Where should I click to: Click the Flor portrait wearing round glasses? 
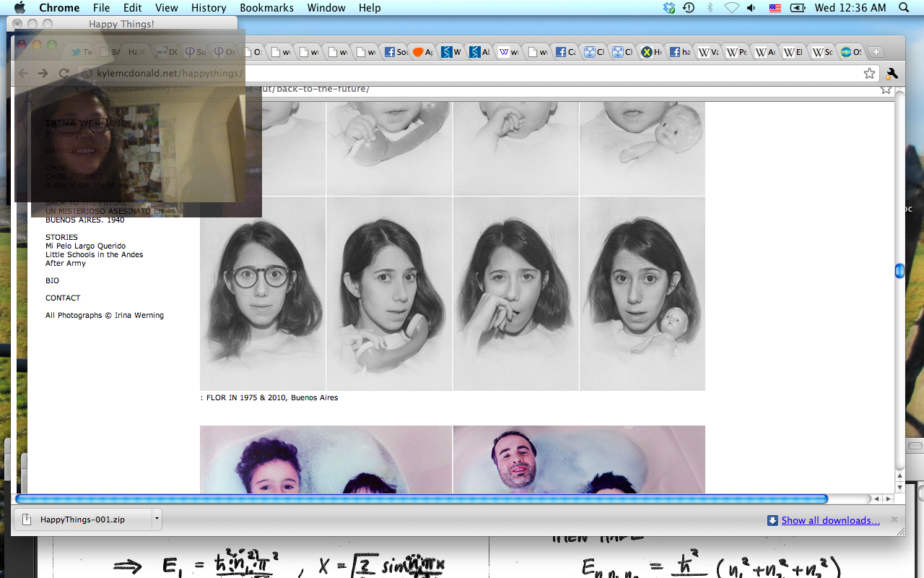point(263,293)
